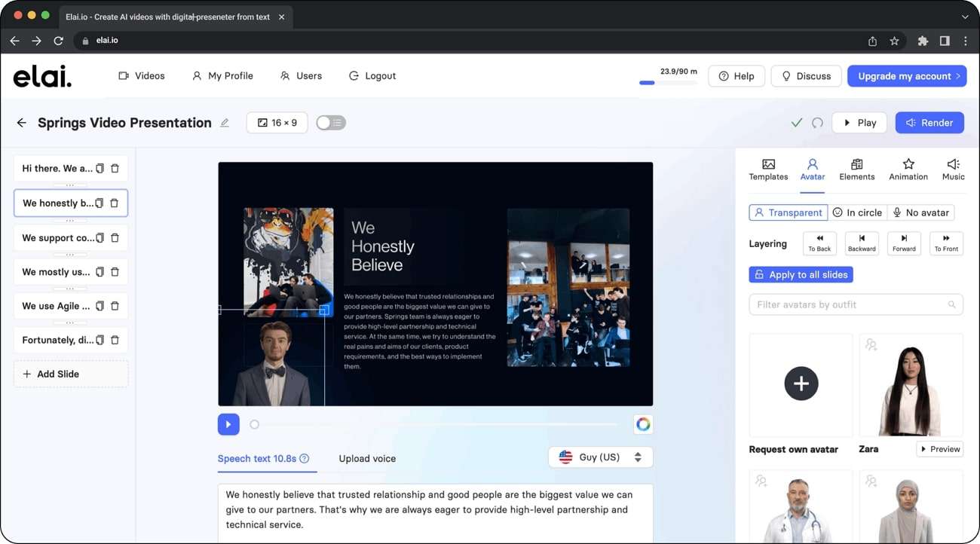Click Apply to all slides button
The image size is (980, 544).
(x=801, y=275)
